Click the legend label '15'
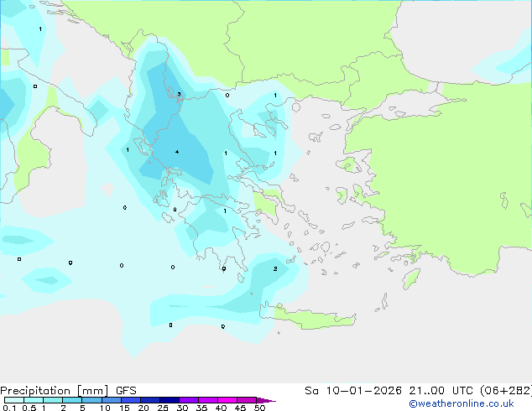This screenshot has width=532, height=411. pyautogui.click(x=124, y=408)
